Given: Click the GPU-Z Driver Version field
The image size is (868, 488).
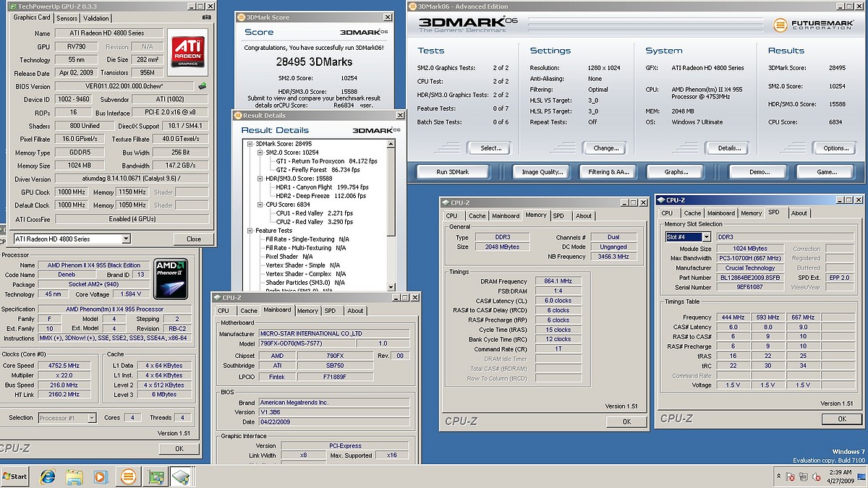Looking at the screenshot, I should (134, 179).
